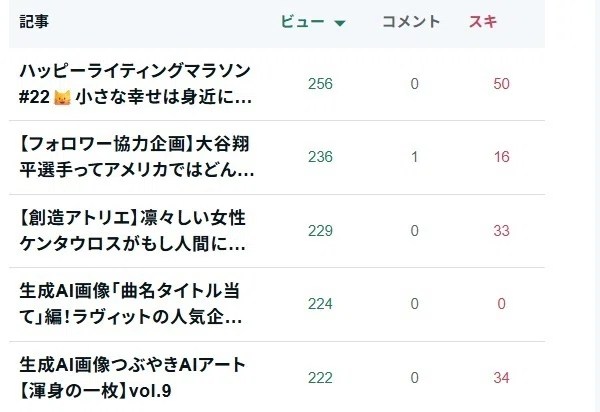Click the 50 スキ count
The height and width of the screenshot is (412, 600).
[x=501, y=84]
